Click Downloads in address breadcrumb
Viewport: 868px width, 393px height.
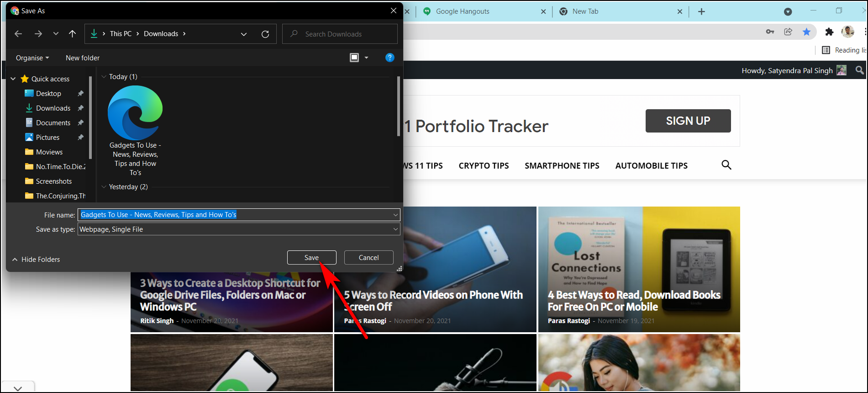[161, 34]
